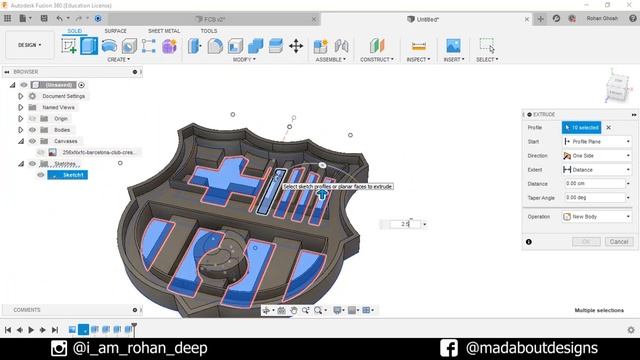Select the Press Pull tool
Screen dimensions: 640x360
(x=194, y=46)
